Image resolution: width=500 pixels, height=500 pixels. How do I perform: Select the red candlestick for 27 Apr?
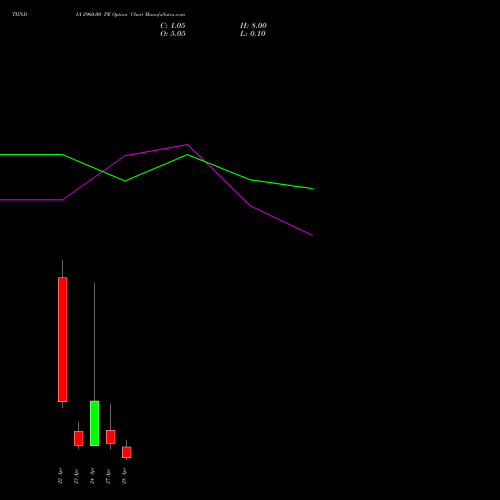click(111, 437)
